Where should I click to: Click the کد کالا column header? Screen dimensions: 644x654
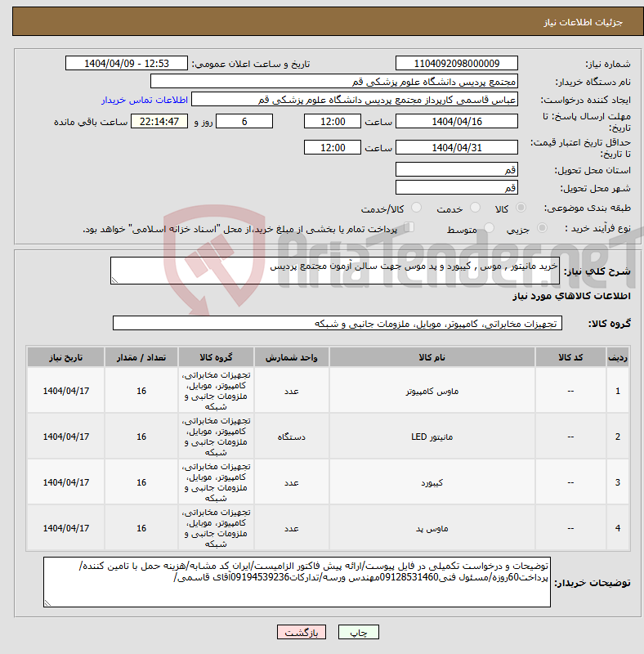[570, 357]
